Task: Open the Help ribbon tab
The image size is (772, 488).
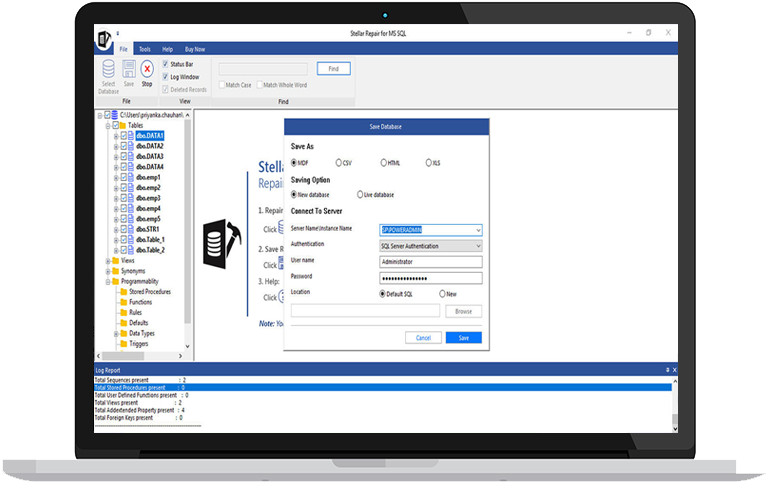Action: [x=167, y=49]
